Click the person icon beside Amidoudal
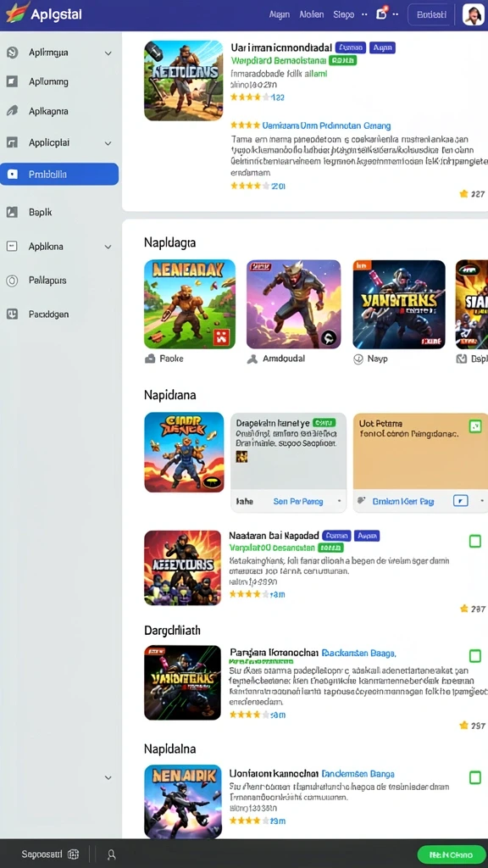 point(252,359)
